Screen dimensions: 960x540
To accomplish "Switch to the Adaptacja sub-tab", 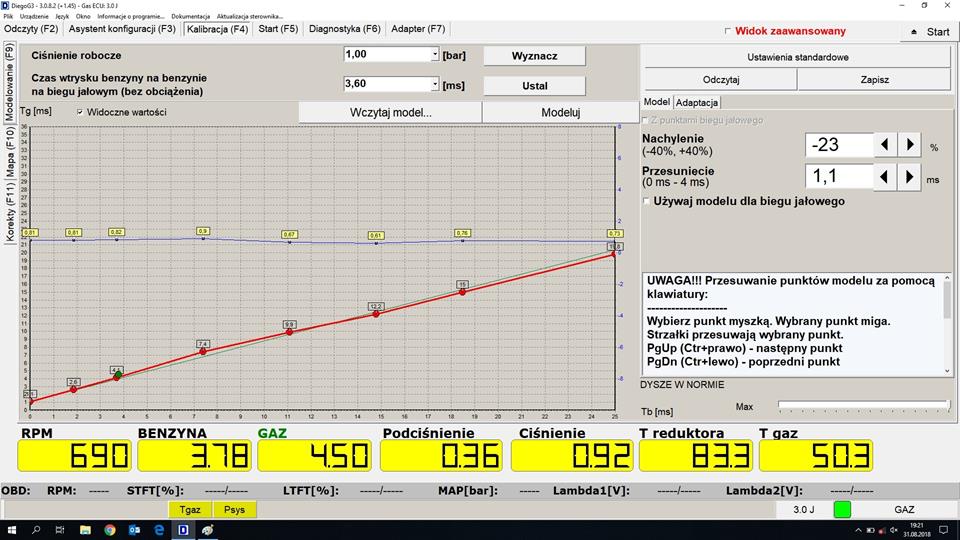I will click(x=697, y=102).
